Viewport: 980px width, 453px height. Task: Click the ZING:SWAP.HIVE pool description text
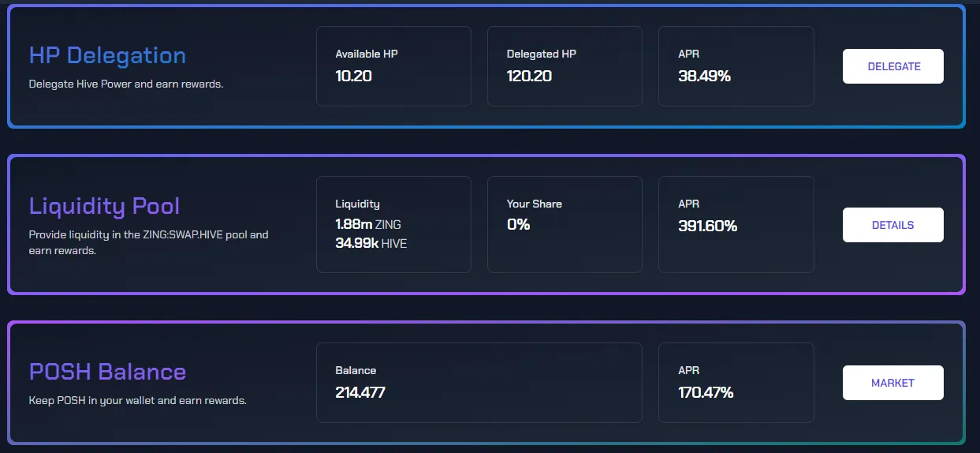149,242
